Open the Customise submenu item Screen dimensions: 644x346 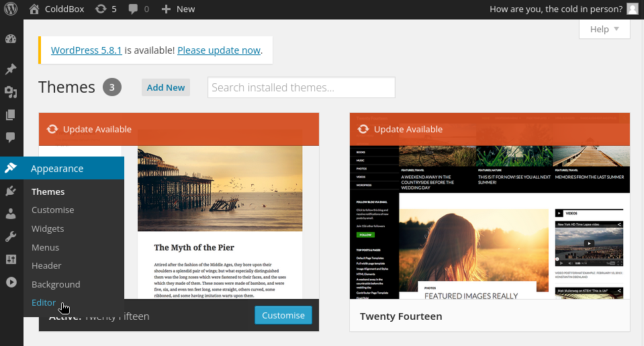(x=53, y=210)
